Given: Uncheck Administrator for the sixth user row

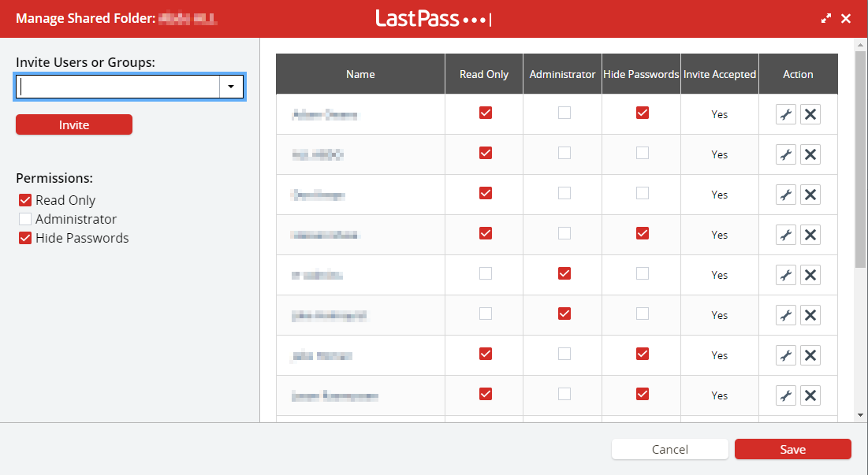Looking at the screenshot, I should [x=564, y=314].
